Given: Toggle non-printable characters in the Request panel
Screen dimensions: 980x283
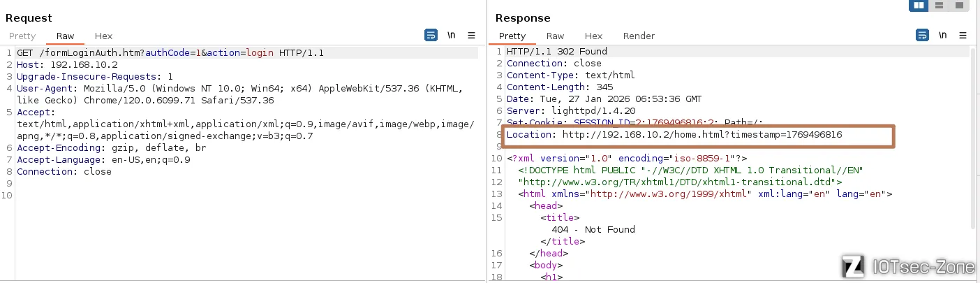Looking at the screenshot, I should [x=452, y=35].
